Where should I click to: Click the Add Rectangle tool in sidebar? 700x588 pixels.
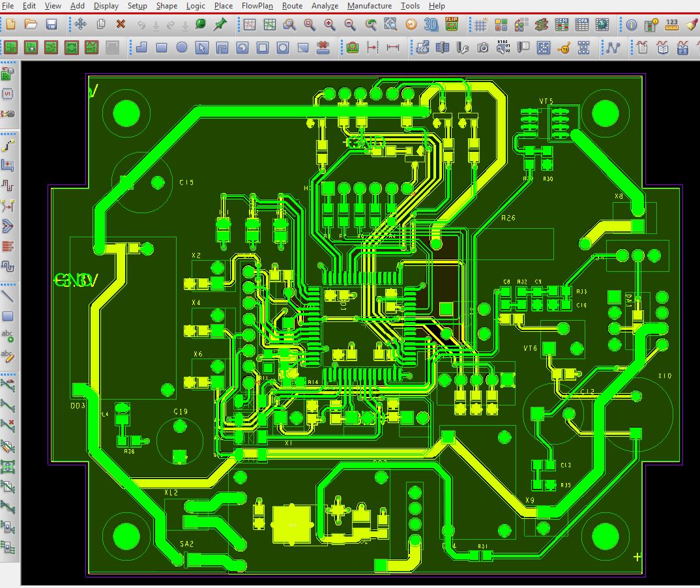coord(8,316)
